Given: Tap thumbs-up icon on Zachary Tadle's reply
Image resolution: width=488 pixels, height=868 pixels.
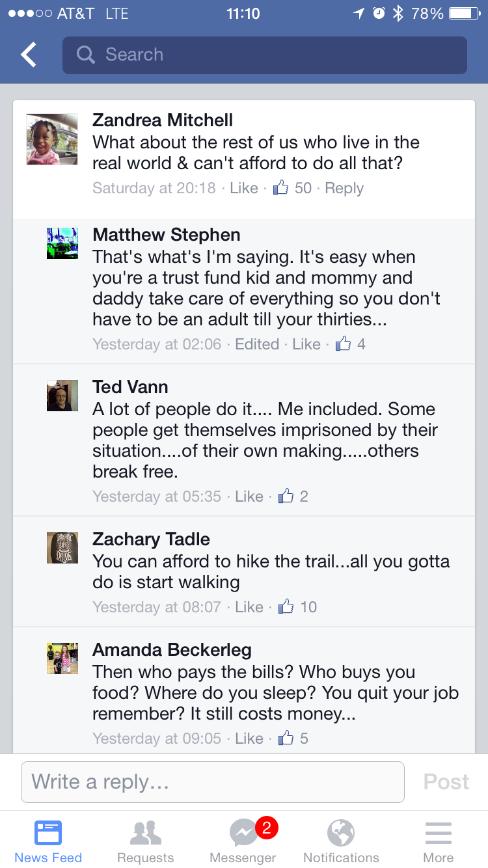Looking at the screenshot, I should (286, 607).
